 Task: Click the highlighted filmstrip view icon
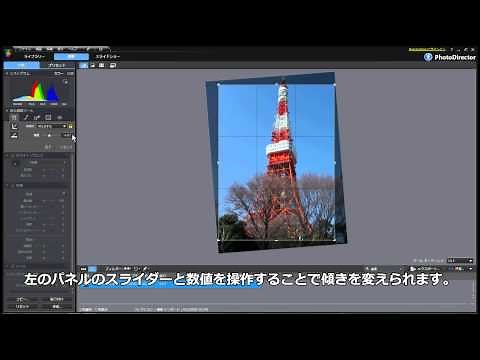click(92, 269)
